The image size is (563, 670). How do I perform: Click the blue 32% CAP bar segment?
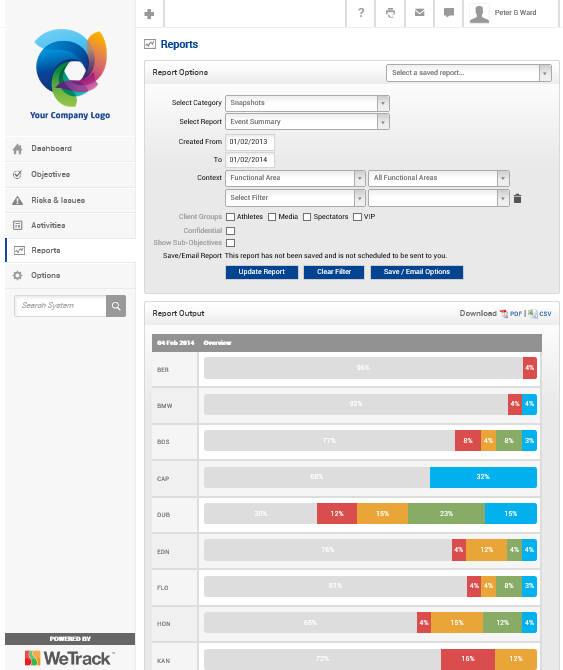(x=483, y=477)
